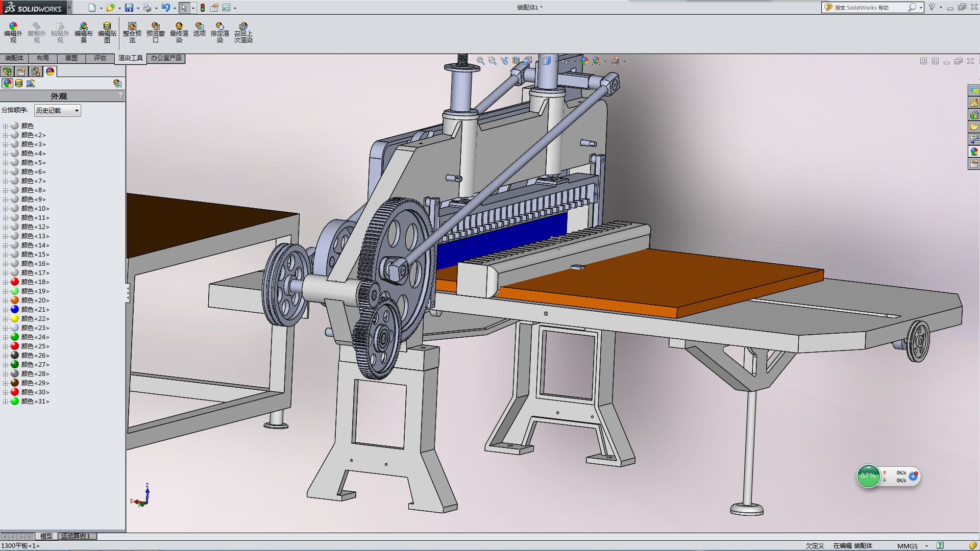Launch the 预览窗口 (Preview Window) tool
The width and height of the screenshot is (980, 551).
(x=156, y=32)
